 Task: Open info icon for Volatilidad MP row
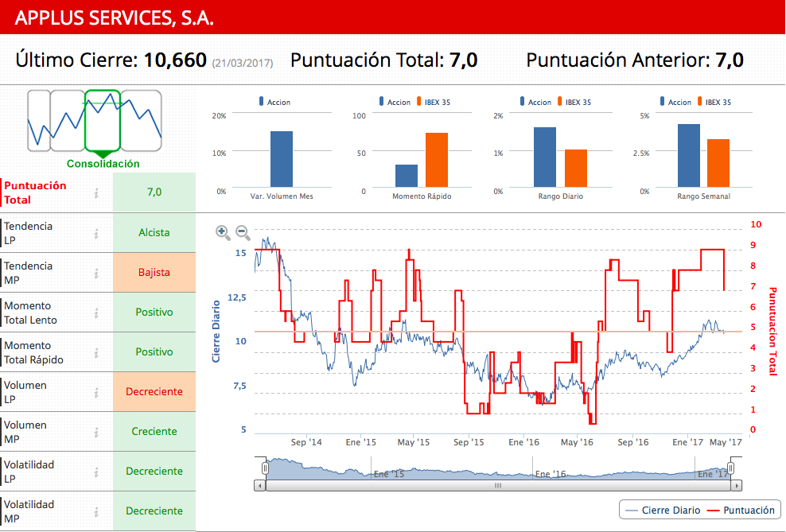point(96,512)
